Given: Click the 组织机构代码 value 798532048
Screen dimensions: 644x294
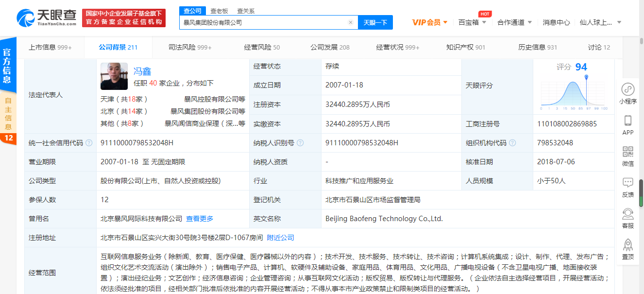Looking at the screenshot, I should pos(555,143).
